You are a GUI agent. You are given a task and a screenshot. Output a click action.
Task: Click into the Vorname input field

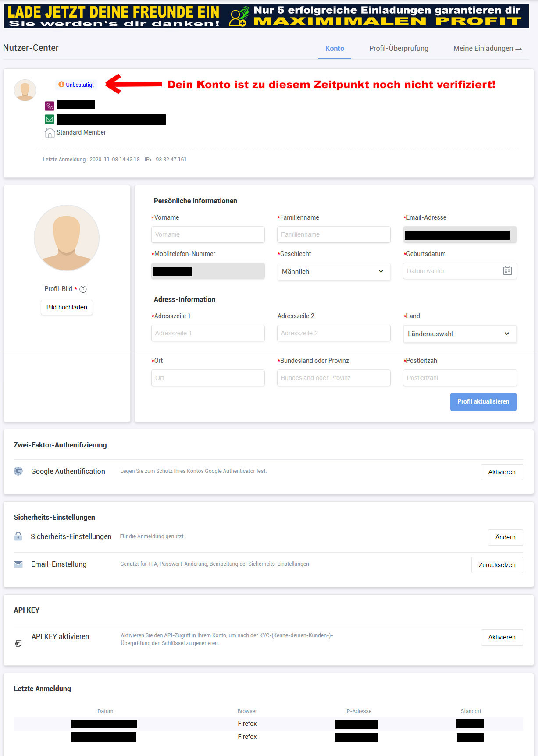[x=208, y=234]
